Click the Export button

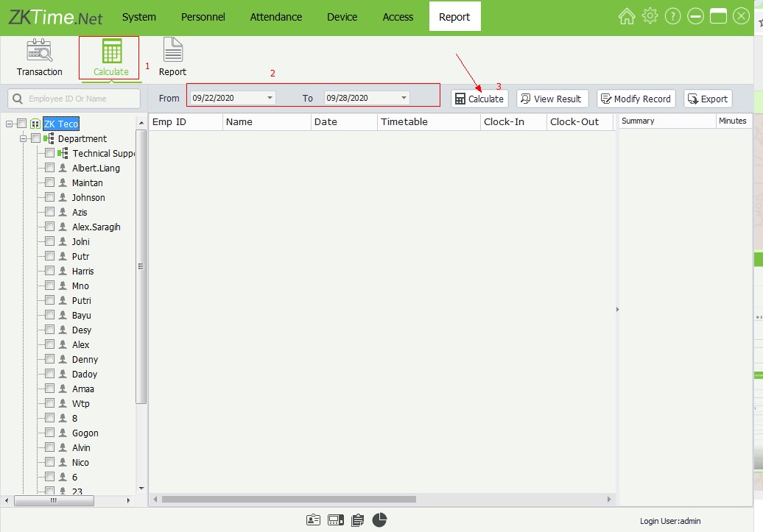tap(708, 99)
